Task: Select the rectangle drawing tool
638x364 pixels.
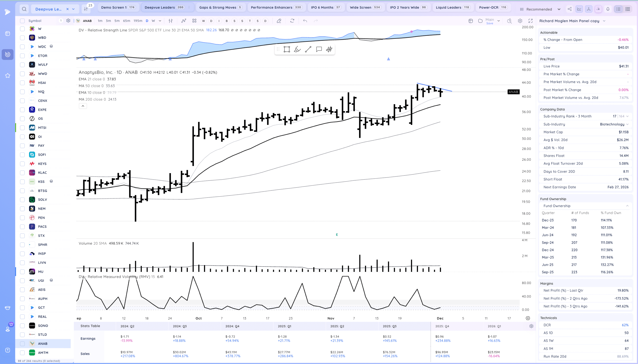Action: (287, 49)
